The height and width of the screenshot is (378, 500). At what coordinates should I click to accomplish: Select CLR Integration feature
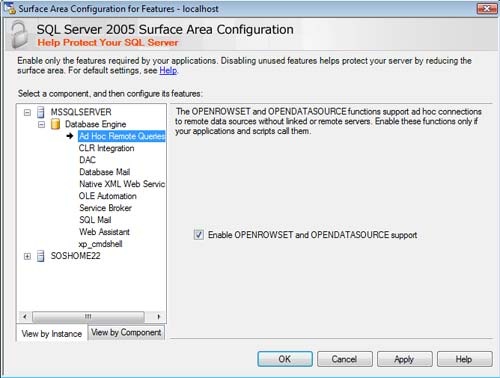click(107, 148)
